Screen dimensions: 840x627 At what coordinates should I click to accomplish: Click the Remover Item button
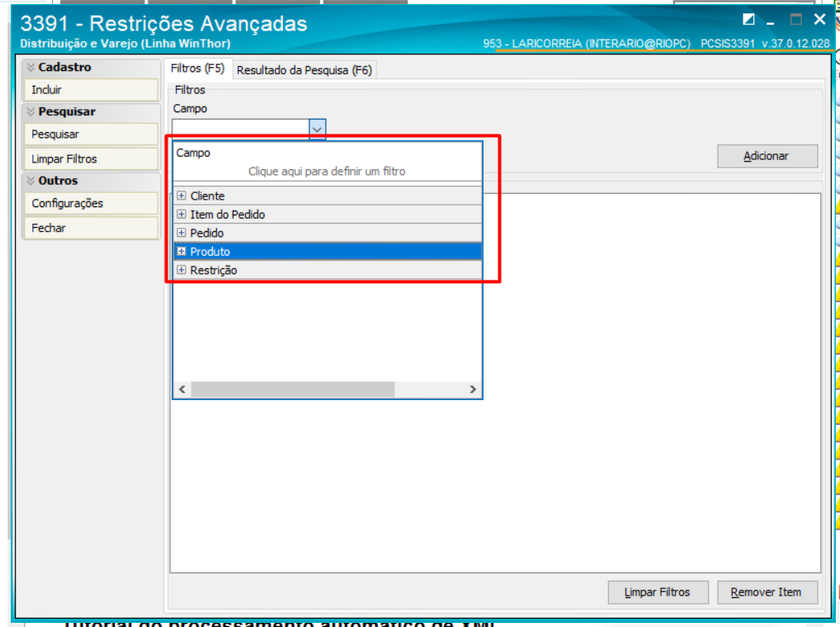767,592
